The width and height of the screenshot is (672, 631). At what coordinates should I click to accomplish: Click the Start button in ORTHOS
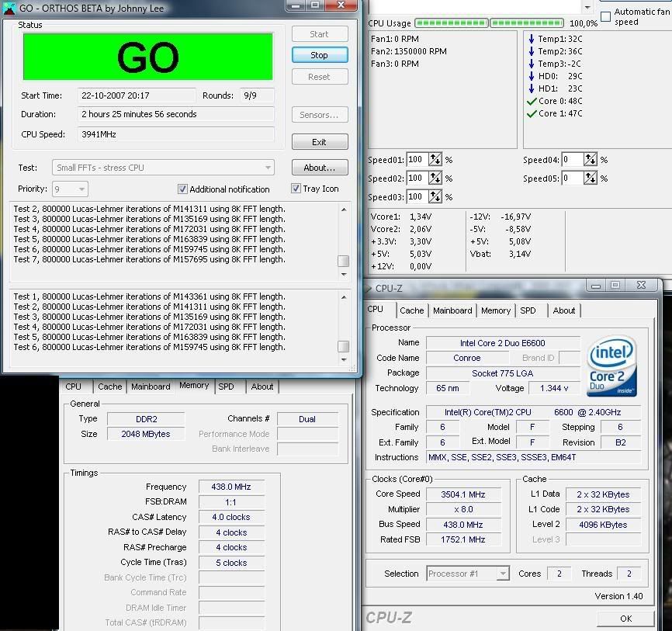tap(319, 34)
